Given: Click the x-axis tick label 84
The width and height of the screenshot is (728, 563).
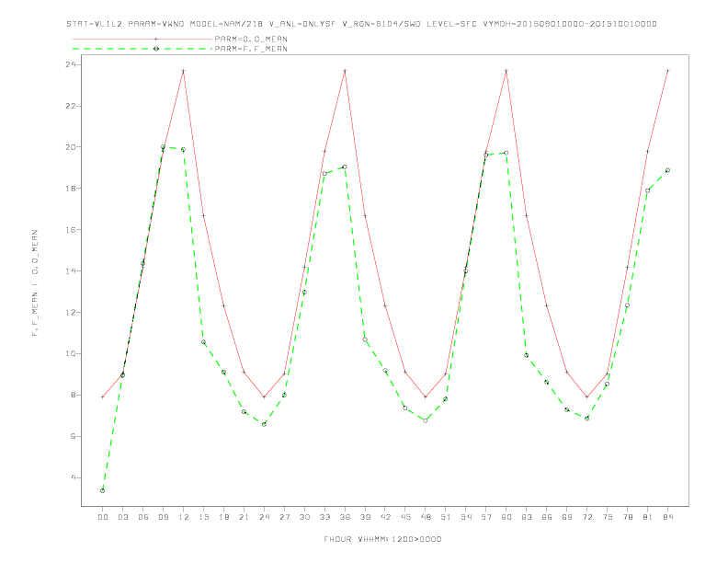Looking at the screenshot, I should tap(667, 517).
